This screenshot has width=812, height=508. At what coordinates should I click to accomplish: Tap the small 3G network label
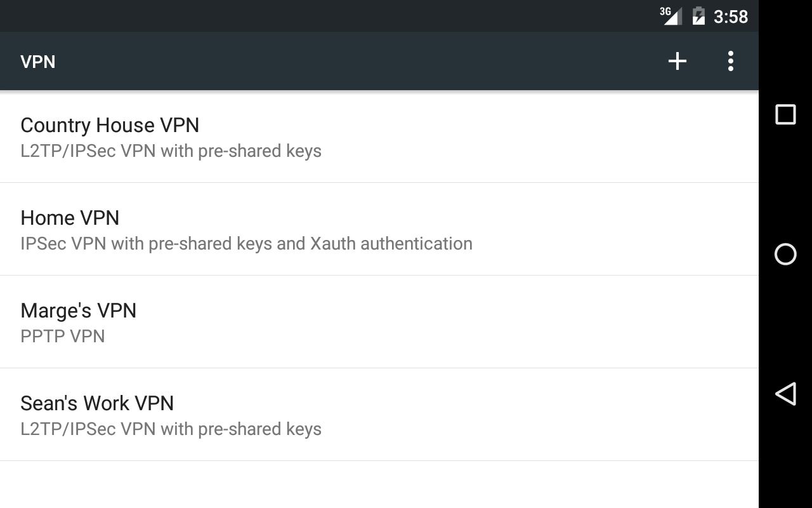pos(665,11)
